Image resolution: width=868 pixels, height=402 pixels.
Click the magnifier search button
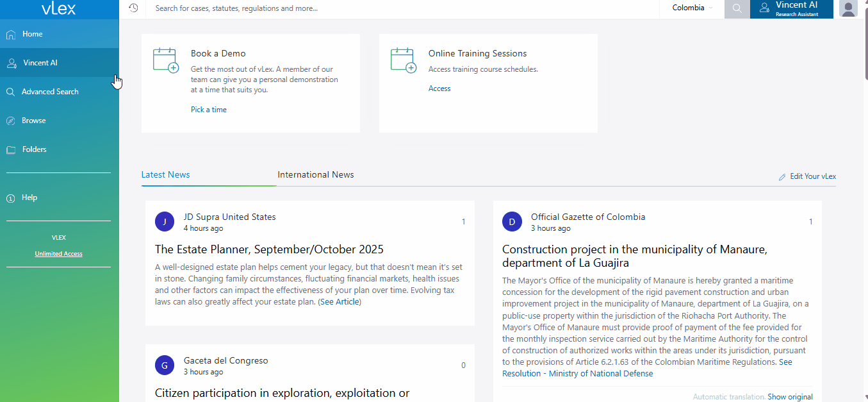coord(737,8)
